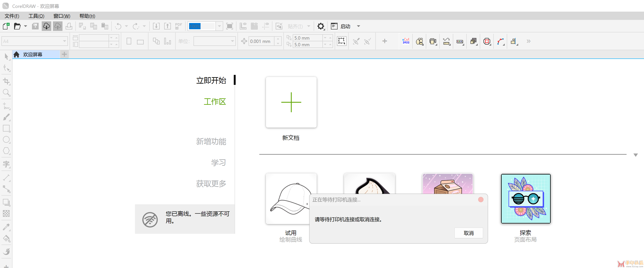Click the cloud download icon
This screenshot has width=644, height=268.
point(46,26)
